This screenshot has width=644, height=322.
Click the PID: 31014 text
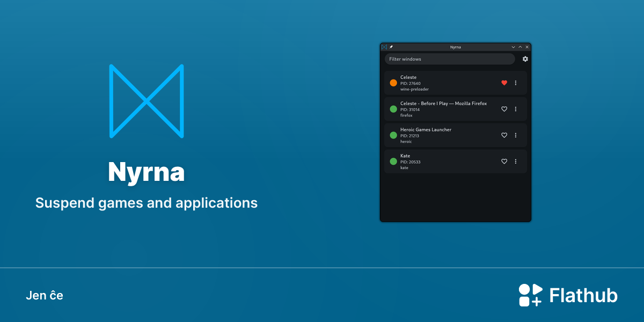point(410,109)
